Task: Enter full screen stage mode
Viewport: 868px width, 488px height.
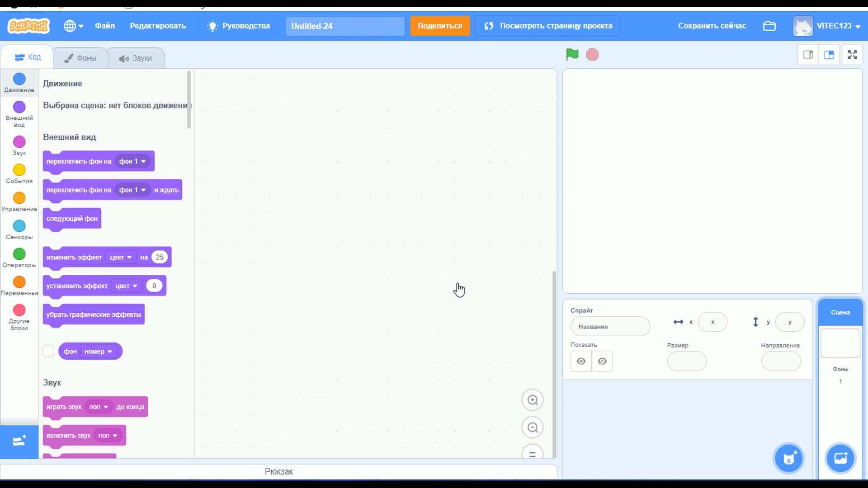Action: pyautogui.click(x=852, y=55)
